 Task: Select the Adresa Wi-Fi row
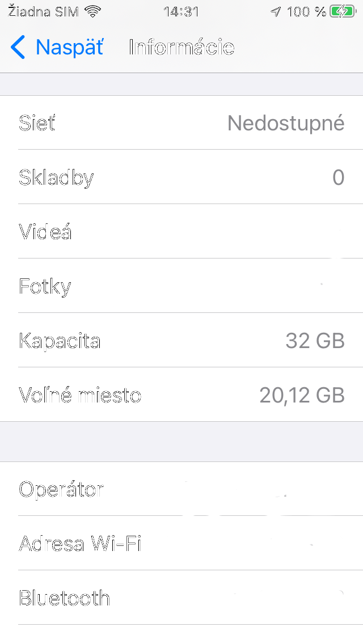181,544
